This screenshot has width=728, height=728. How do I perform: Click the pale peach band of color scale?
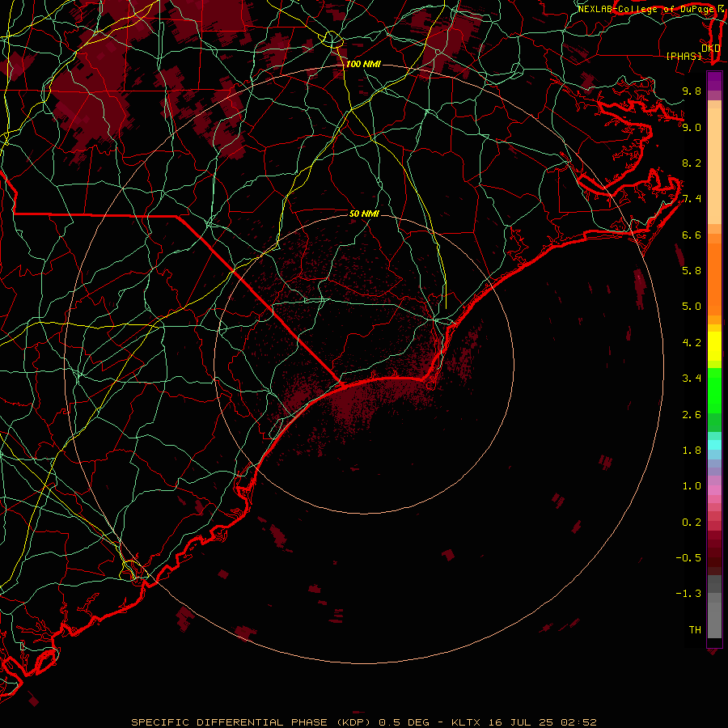714,166
